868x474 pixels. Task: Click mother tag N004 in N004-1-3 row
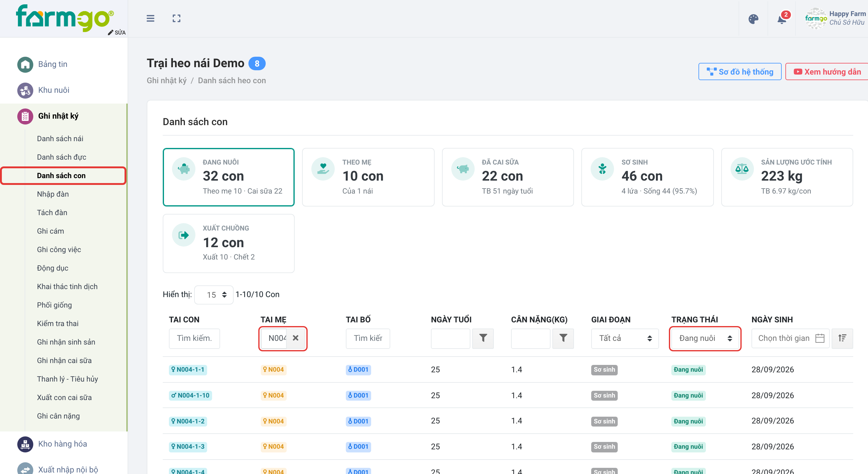click(273, 447)
